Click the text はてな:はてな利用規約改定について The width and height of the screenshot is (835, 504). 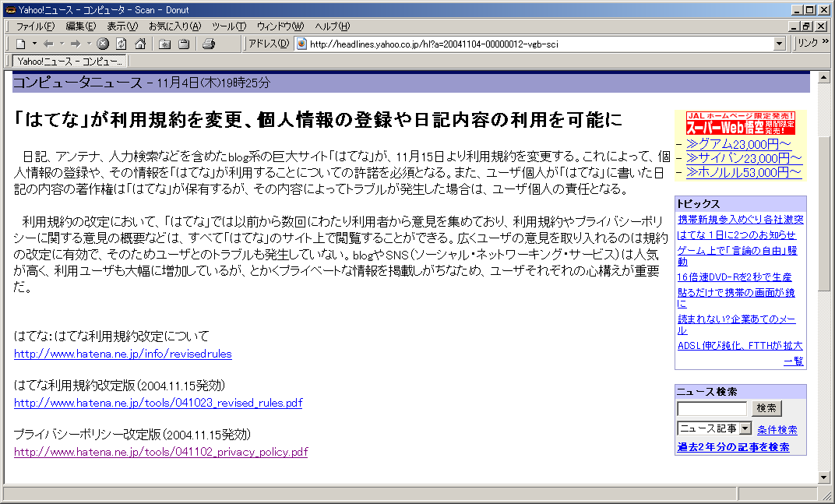tap(111, 337)
